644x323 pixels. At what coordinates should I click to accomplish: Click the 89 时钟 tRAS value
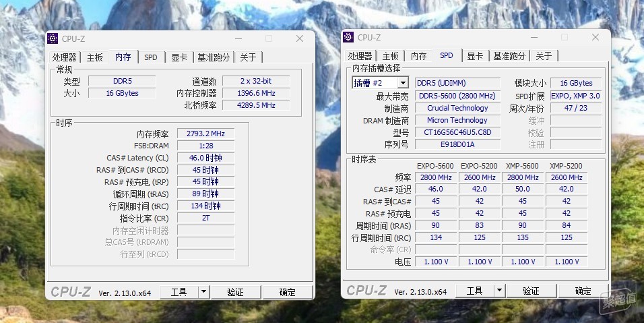point(205,194)
